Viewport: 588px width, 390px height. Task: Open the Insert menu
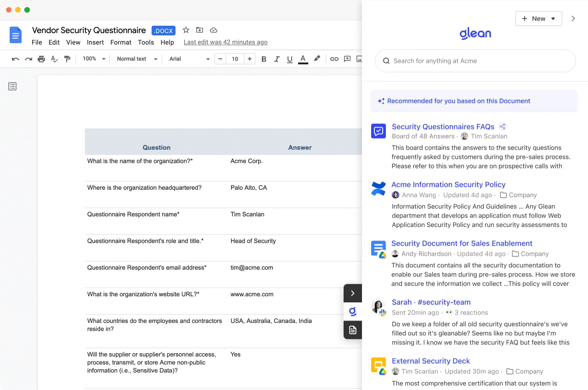coord(96,42)
